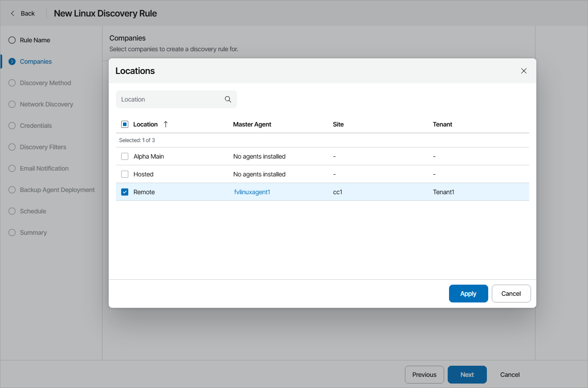Open the fvlinuxagent1 master agent link
This screenshot has width=588, height=388.
tap(252, 192)
